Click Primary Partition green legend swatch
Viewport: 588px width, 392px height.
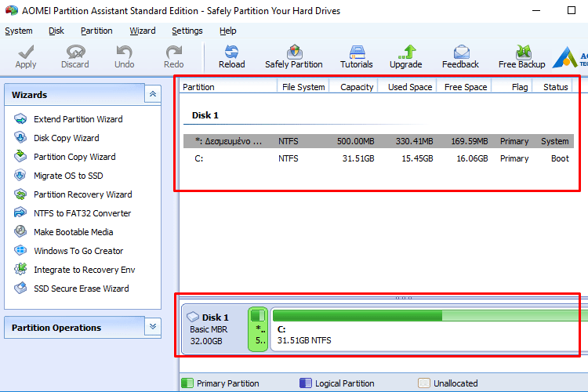click(187, 383)
